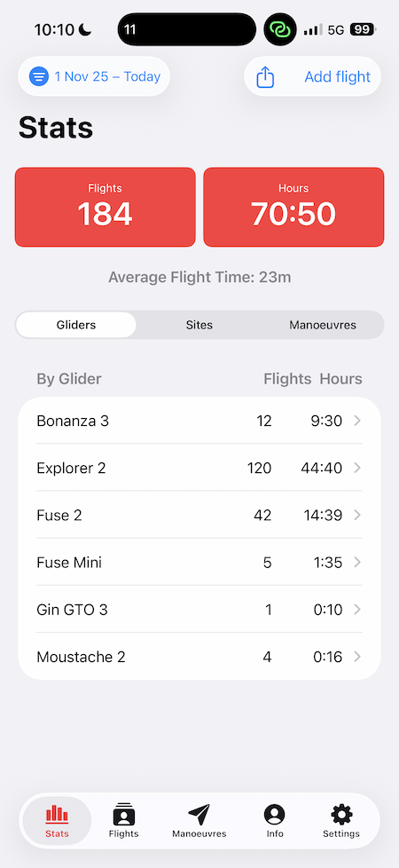
Task: Expand Moustache 2 row chevron
Action: click(357, 657)
